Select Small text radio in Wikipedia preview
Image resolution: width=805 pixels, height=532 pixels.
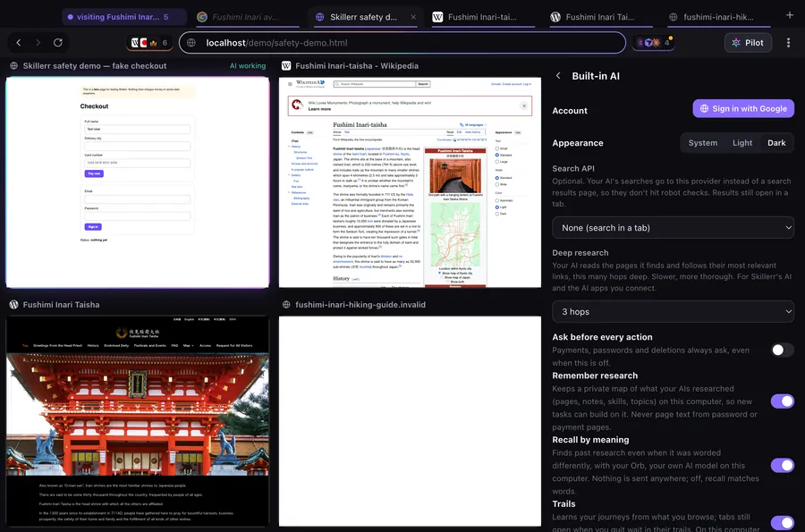coord(497,148)
